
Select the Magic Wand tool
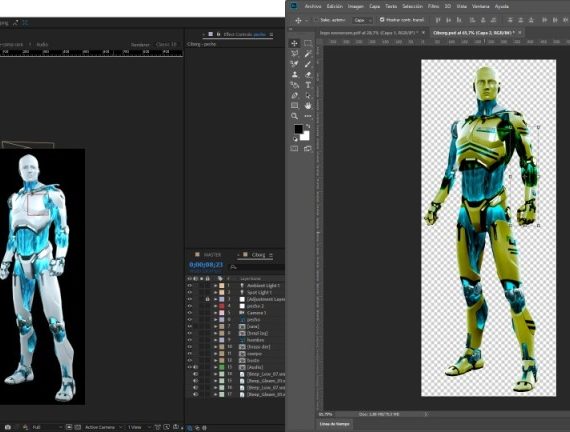308,54
